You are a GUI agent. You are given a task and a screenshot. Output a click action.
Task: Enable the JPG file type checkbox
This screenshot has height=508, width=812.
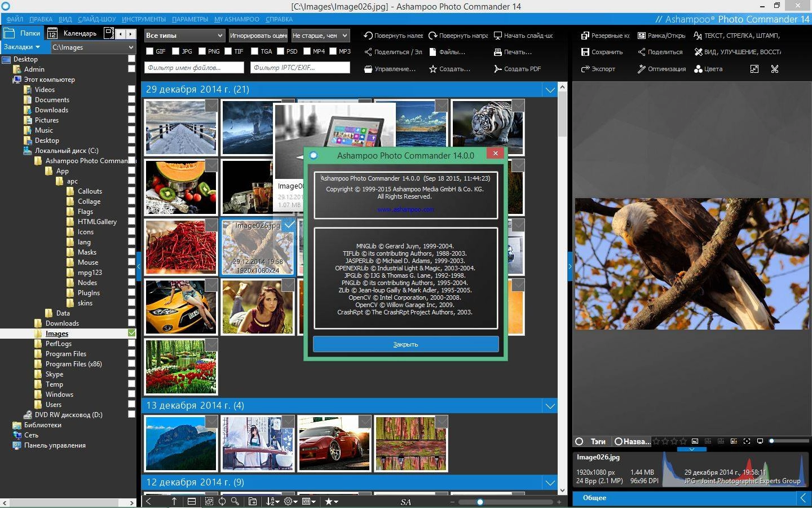tap(176, 51)
